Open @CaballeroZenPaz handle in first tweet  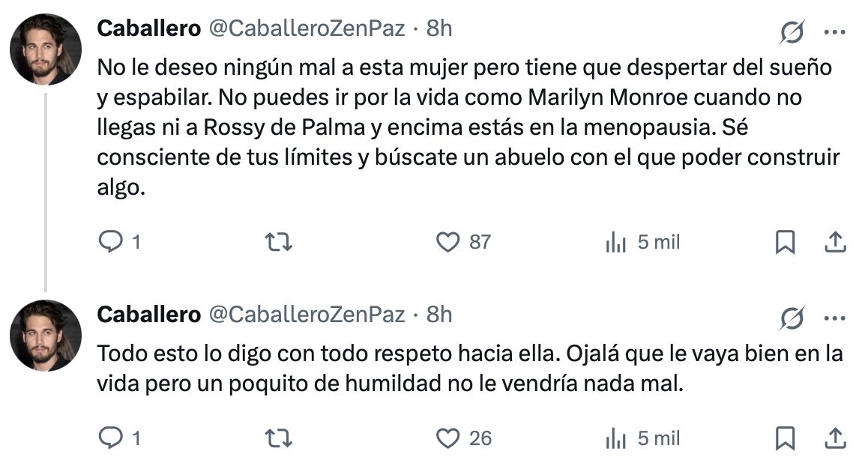point(307,28)
